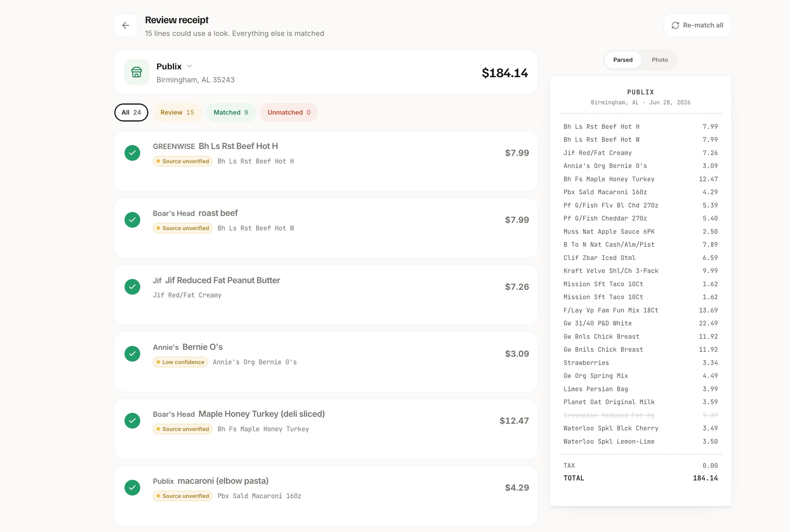790x532 pixels.
Task: Click receipt line Bh Ls Rst Beef Hot W
Action: point(640,140)
